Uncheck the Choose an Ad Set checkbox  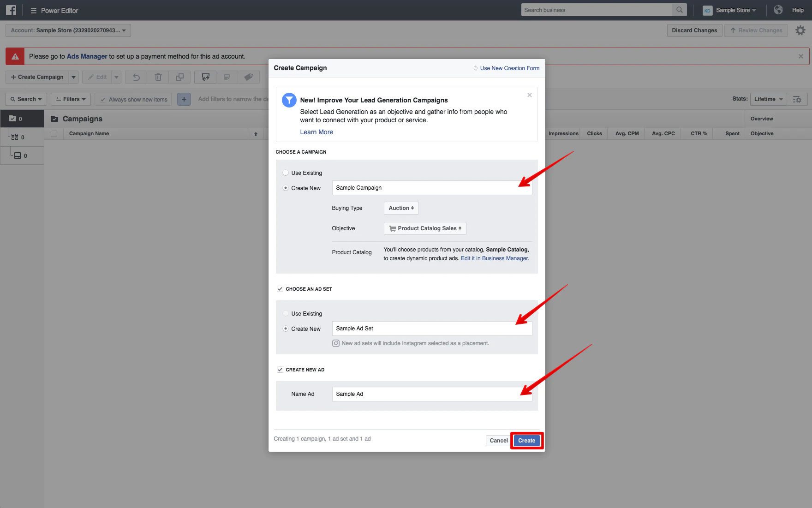point(280,289)
